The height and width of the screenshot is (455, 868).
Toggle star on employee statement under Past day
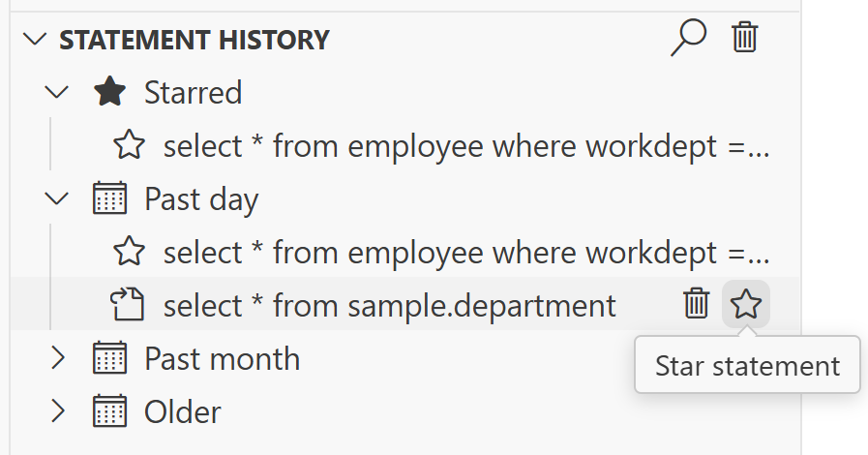[129, 253]
